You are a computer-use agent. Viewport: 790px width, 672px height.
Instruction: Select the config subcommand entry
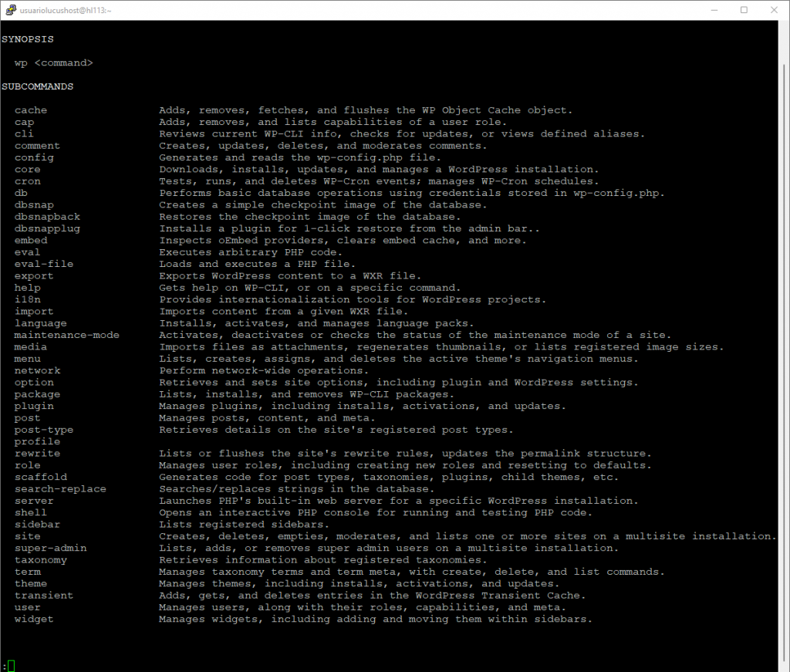[33, 157]
